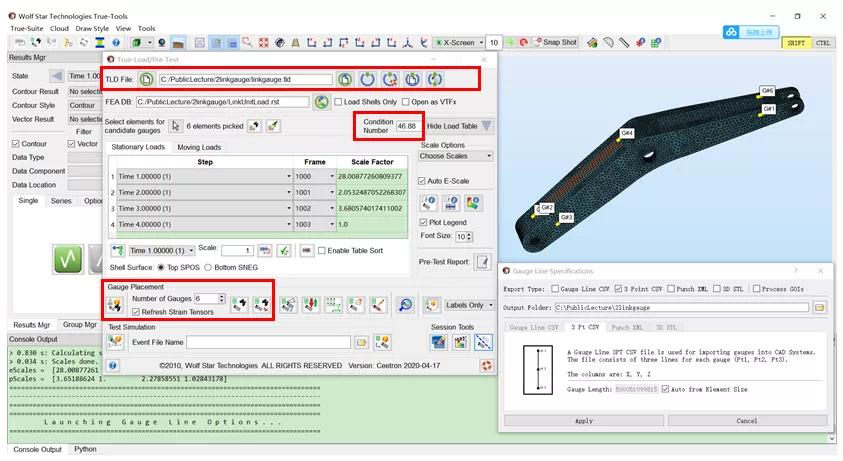Click Apply in Gauge Line Specifications
This screenshot has width=843, height=461.
pyautogui.click(x=584, y=421)
